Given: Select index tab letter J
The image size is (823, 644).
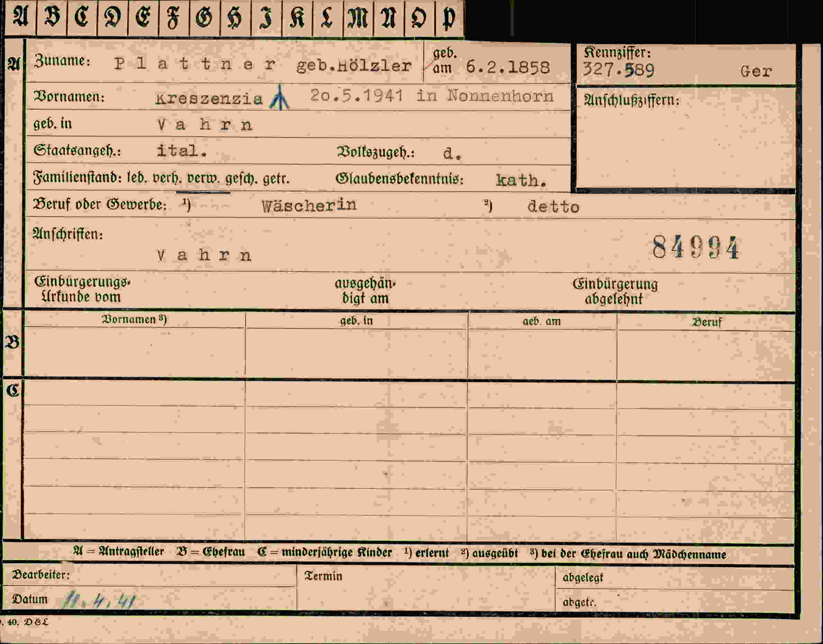Looking at the screenshot, I should pyautogui.click(x=266, y=18).
